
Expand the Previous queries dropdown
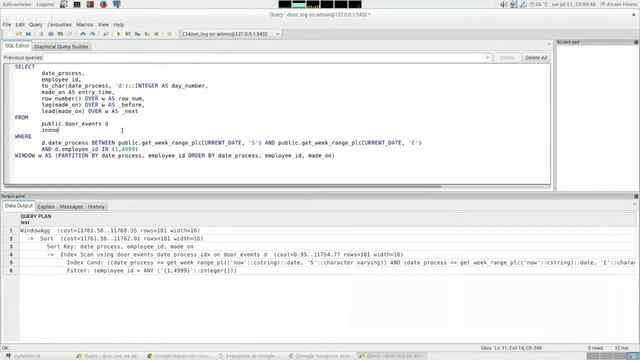click(487, 58)
